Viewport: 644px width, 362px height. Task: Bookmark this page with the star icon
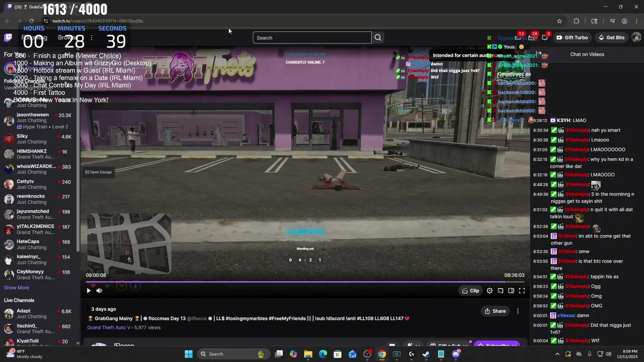559,21
